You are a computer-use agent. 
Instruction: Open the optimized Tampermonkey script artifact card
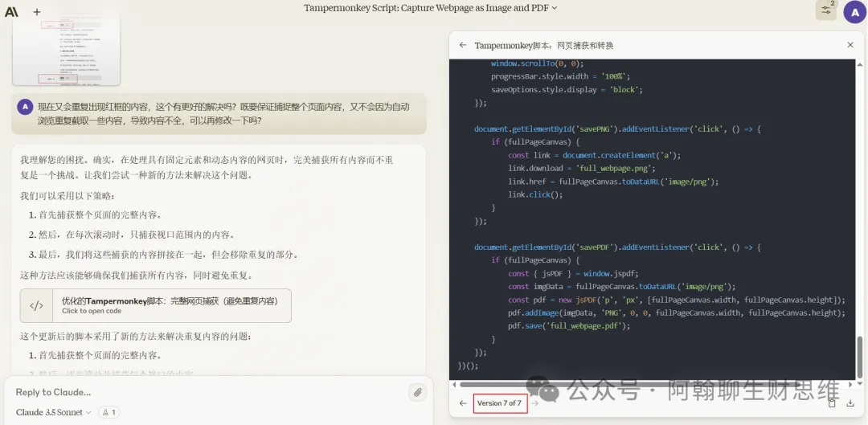(x=156, y=305)
